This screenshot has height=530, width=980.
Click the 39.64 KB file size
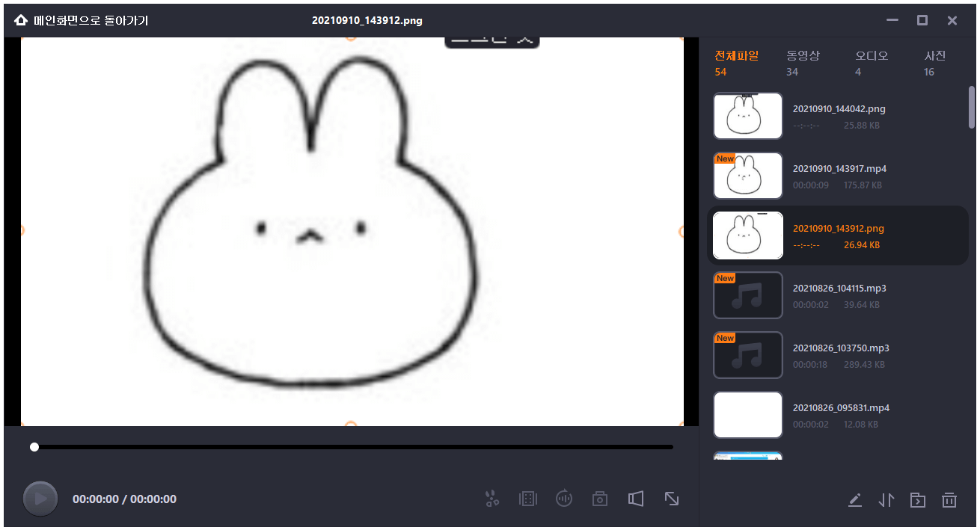coord(862,305)
